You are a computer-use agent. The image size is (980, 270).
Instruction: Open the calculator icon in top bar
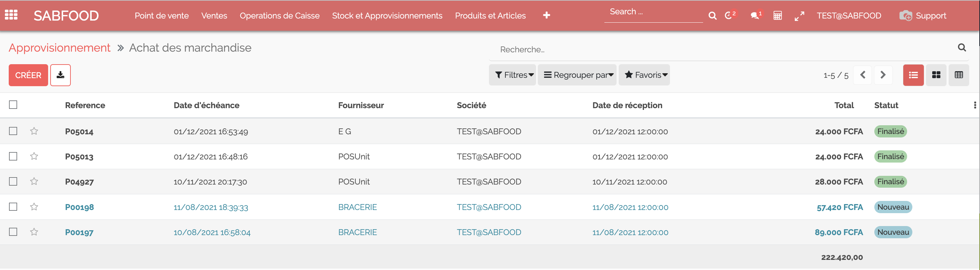pos(778,16)
